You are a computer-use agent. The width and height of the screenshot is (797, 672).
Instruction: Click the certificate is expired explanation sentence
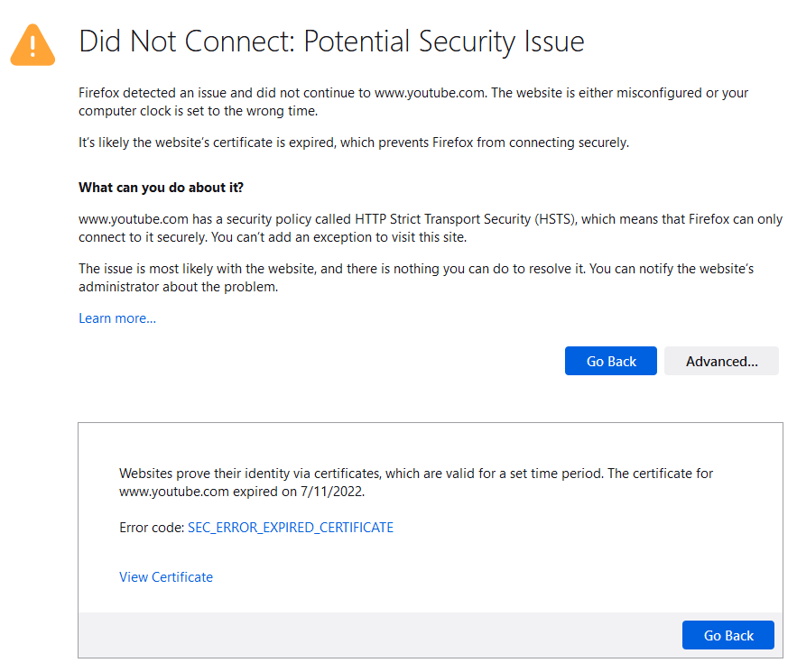(354, 143)
